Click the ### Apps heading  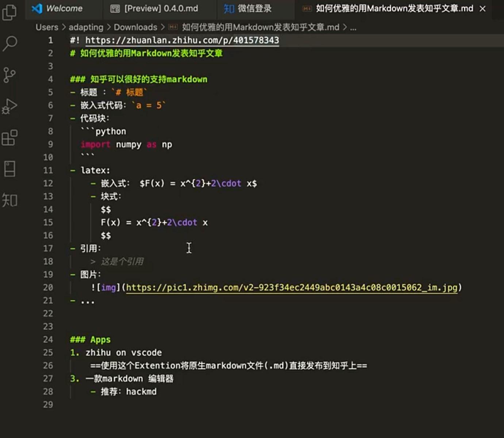(90, 340)
